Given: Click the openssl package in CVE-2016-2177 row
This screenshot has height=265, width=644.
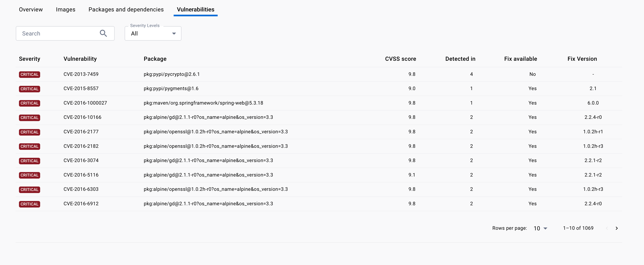Looking at the screenshot, I should pyautogui.click(x=216, y=132).
